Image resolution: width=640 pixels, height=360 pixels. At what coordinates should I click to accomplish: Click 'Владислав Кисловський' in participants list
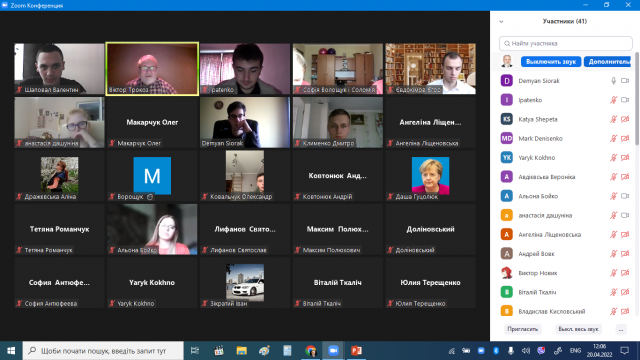(x=551, y=311)
